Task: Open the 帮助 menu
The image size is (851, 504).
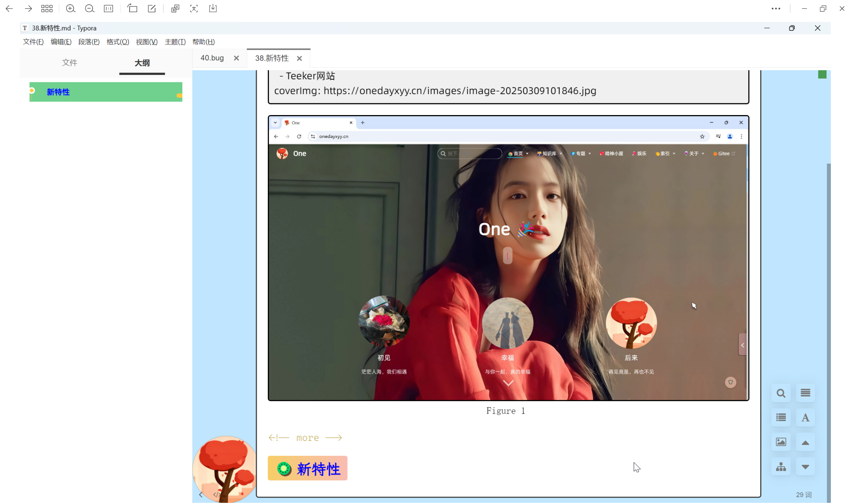Action: click(x=204, y=42)
